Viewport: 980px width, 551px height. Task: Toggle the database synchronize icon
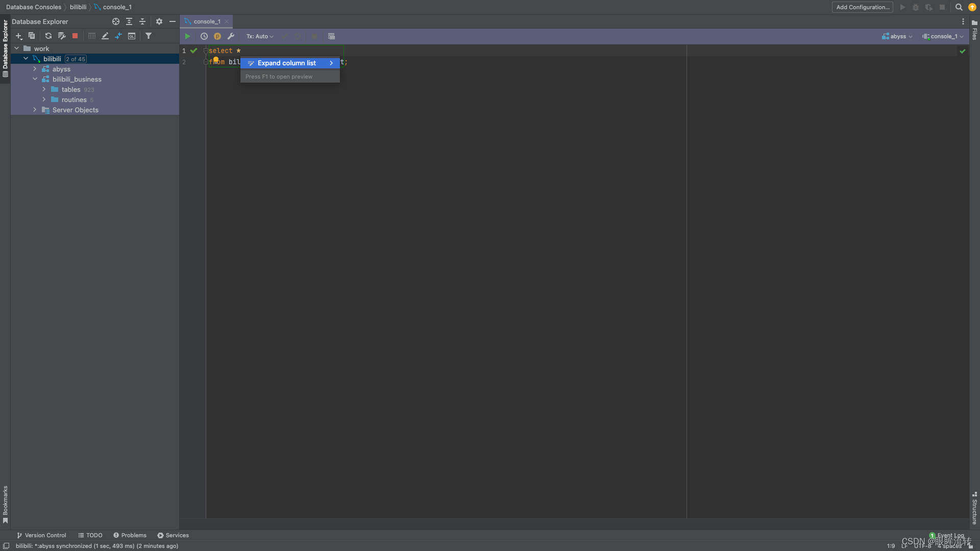48,36
